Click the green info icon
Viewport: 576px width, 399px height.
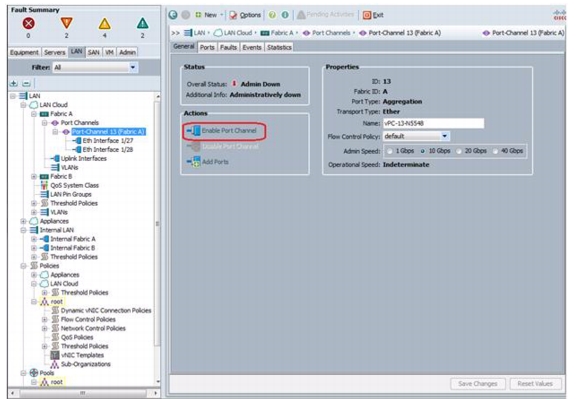pyautogui.click(x=285, y=15)
